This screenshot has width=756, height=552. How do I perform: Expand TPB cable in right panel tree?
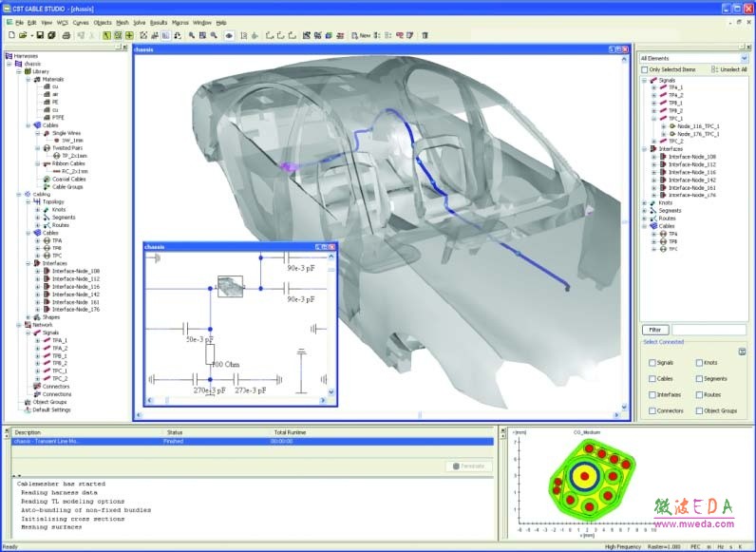coord(653,241)
